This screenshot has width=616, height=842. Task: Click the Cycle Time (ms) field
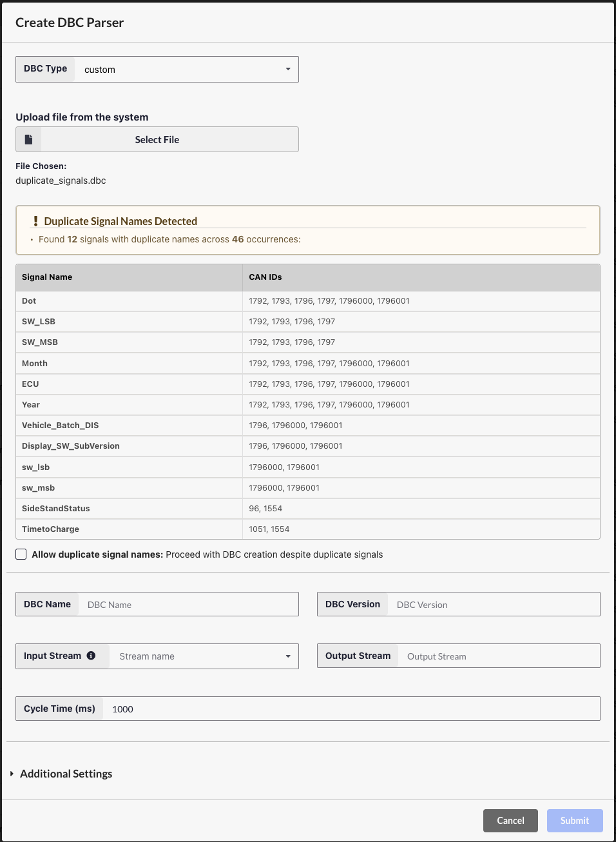[352, 709]
